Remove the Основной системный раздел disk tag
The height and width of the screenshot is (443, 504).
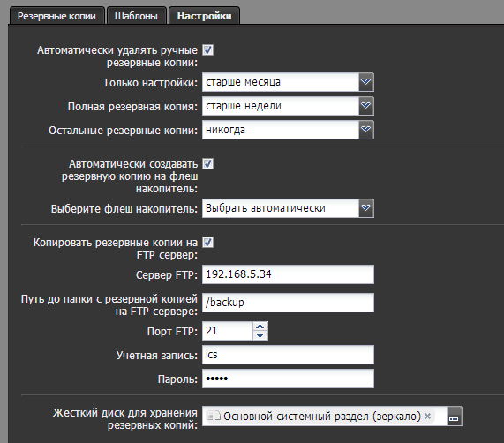coord(427,416)
